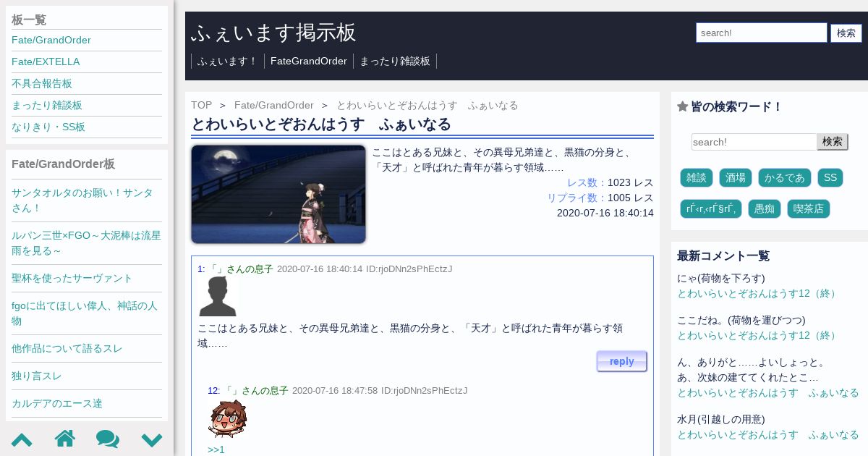Open thread カルデアのエース達

point(57,403)
